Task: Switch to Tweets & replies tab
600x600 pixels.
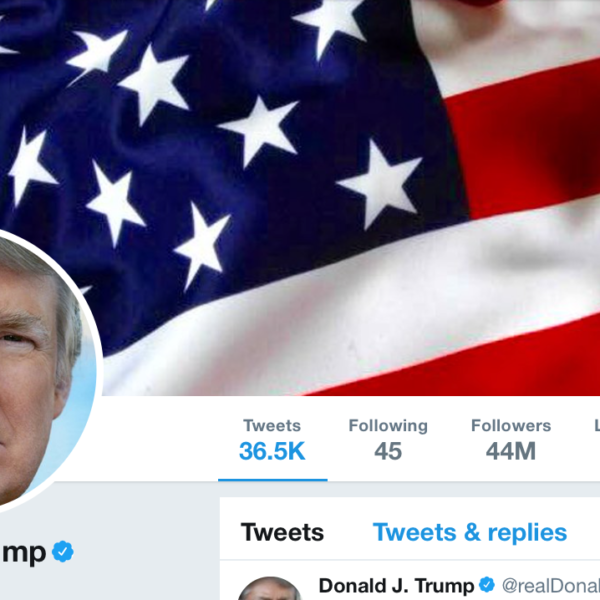Action: click(470, 532)
